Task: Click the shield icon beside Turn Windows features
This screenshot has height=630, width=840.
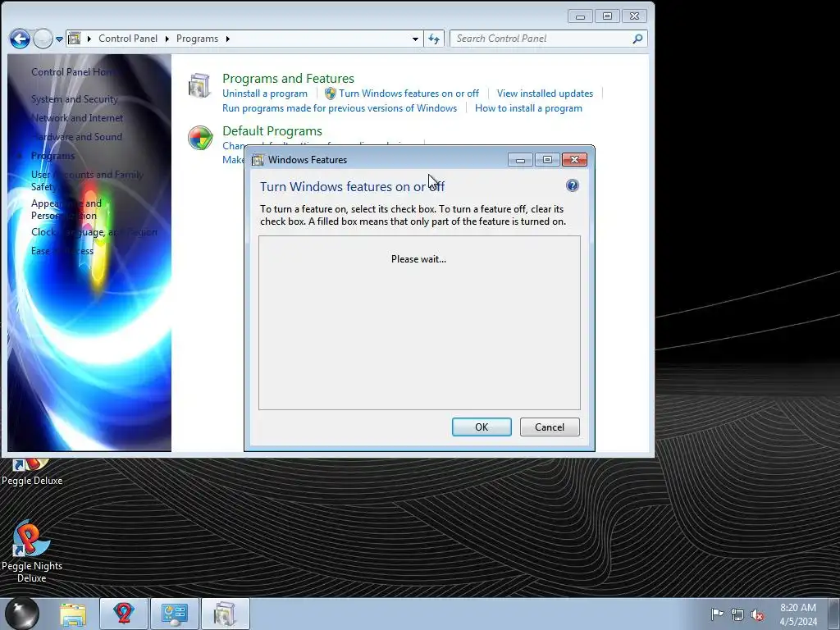Action: [x=331, y=94]
